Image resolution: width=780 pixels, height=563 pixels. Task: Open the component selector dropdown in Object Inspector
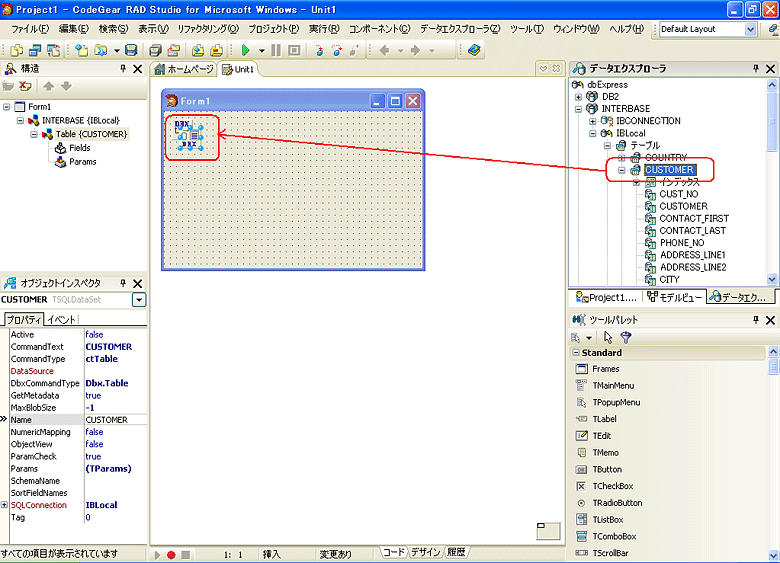pyautogui.click(x=139, y=300)
